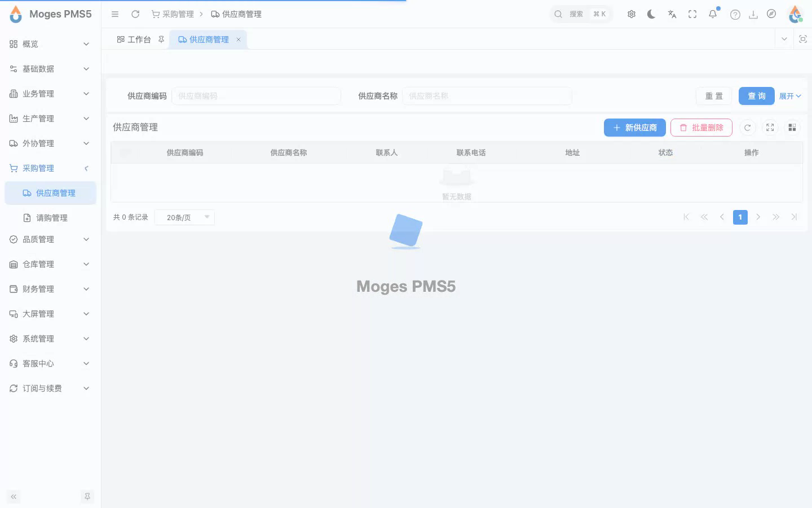Open the help question mark icon

(735, 15)
